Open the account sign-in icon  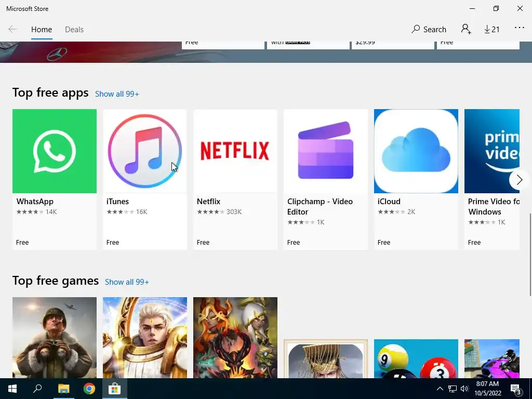click(x=466, y=29)
